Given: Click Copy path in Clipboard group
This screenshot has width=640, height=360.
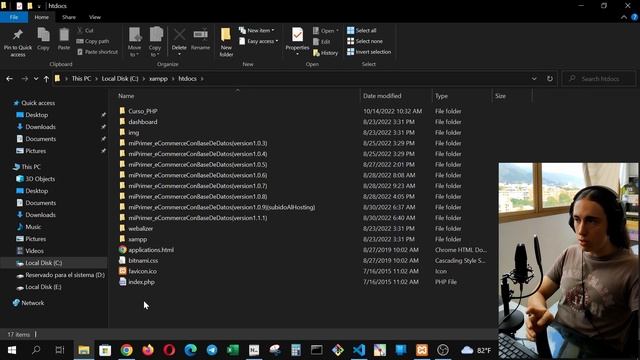Looking at the screenshot, I should pyautogui.click(x=93, y=41).
